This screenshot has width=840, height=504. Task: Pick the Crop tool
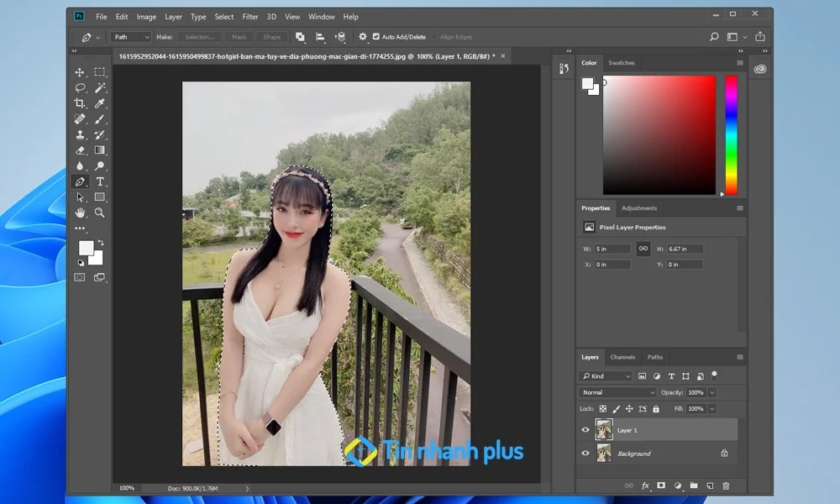click(80, 103)
